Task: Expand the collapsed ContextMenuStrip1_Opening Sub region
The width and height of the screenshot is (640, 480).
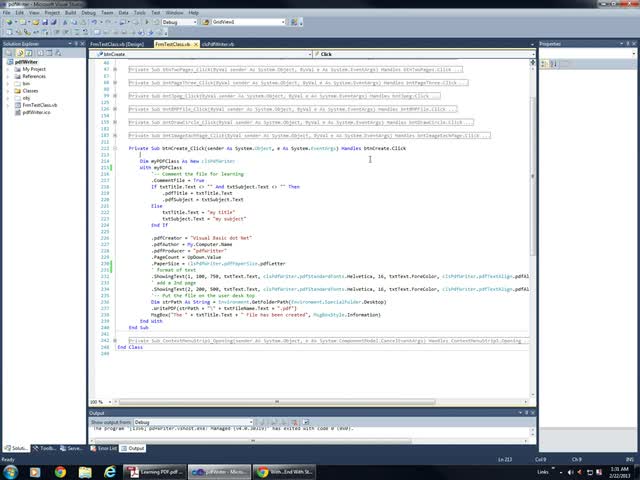Action: click(x=115, y=340)
